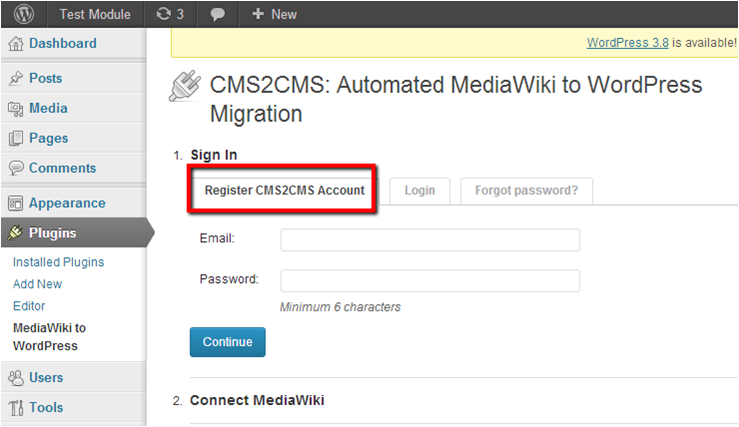The image size is (739, 427).
Task: Click the Dashboard house icon
Action: [16, 43]
